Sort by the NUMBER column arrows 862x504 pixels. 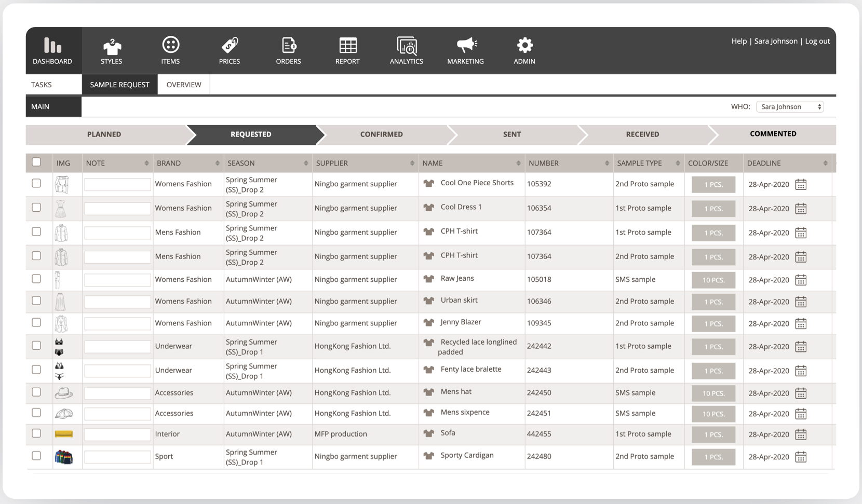(607, 163)
